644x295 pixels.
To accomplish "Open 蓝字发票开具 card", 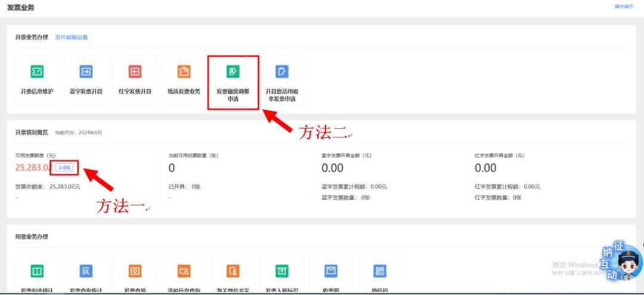I will pos(86,80).
